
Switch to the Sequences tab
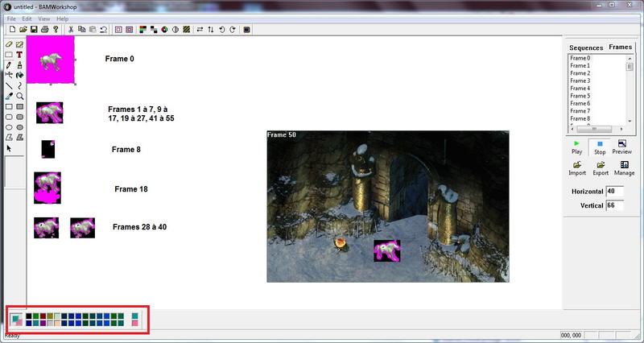click(586, 48)
